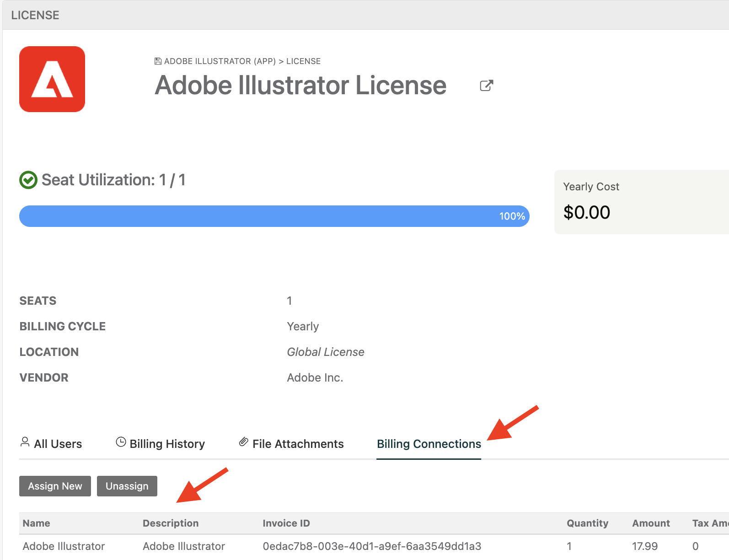Select the All Users person icon
Screen dimensions: 729x560
pyautogui.click(x=25, y=442)
